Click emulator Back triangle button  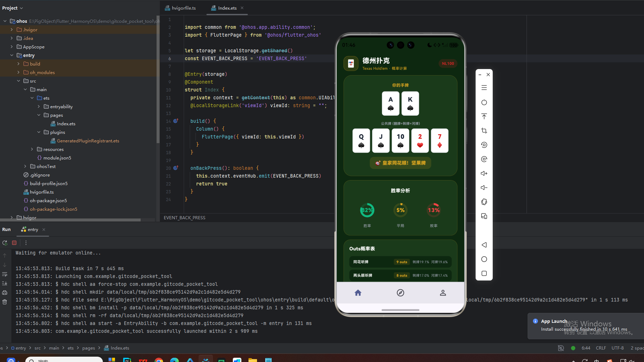click(x=484, y=245)
